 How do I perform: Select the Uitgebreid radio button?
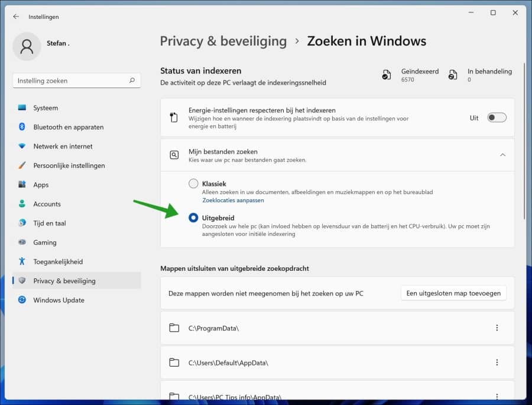pos(193,218)
